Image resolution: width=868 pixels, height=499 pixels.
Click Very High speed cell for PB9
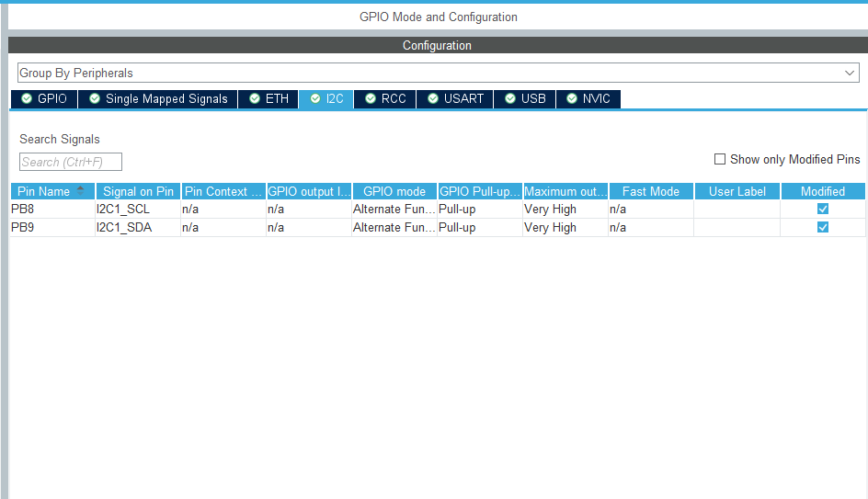coord(565,227)
